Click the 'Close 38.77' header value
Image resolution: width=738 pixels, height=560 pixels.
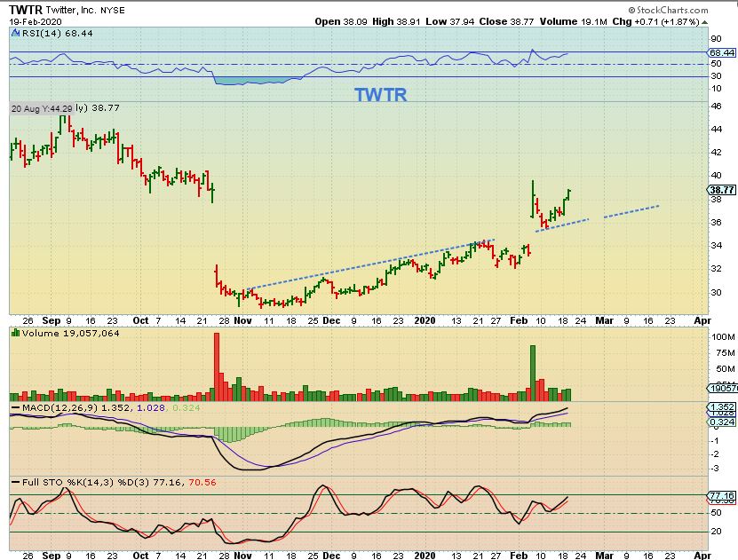coord(506,21)
